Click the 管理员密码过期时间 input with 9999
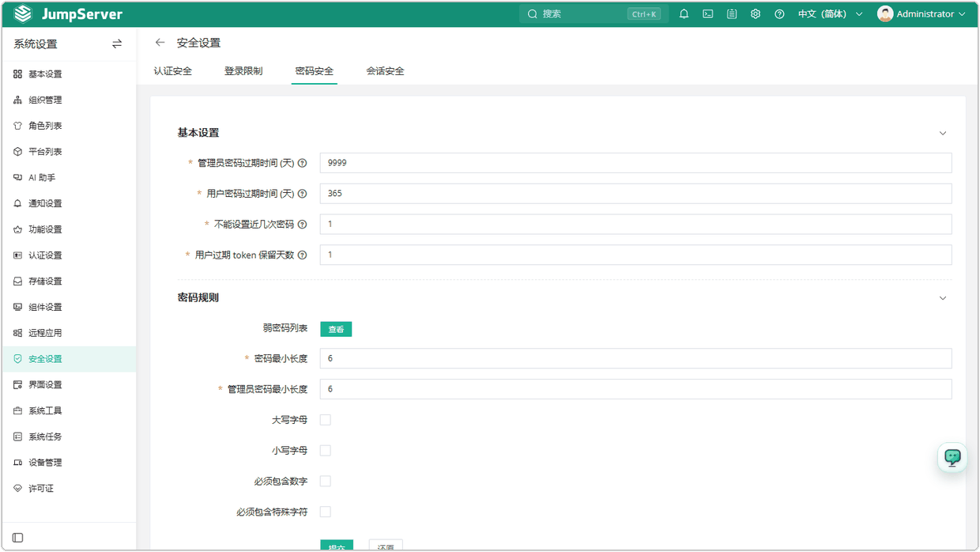 pyautogui.click(x=635, y=163)
